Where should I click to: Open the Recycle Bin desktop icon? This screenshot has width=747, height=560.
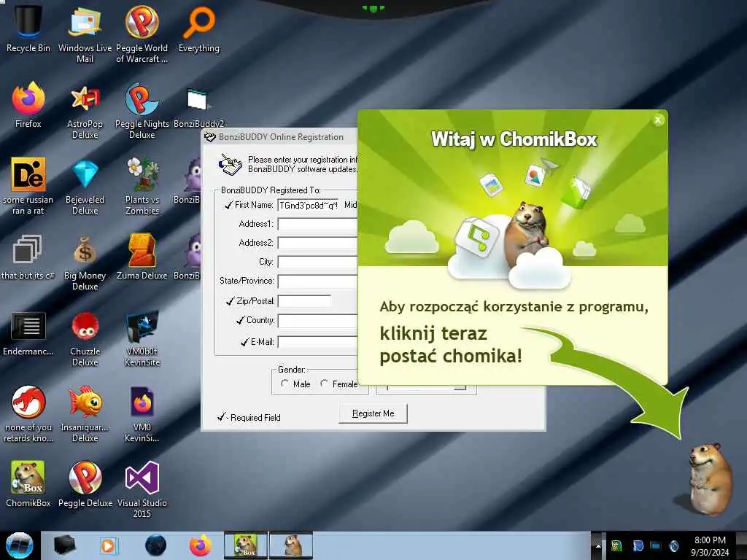tap(28, 28)
